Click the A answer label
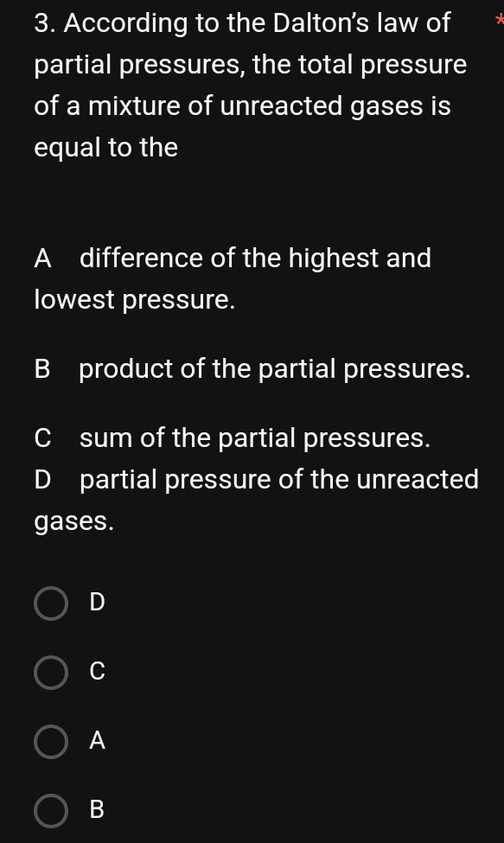The width and height of the screenshot is (504, 843). [x=97, y=741]
